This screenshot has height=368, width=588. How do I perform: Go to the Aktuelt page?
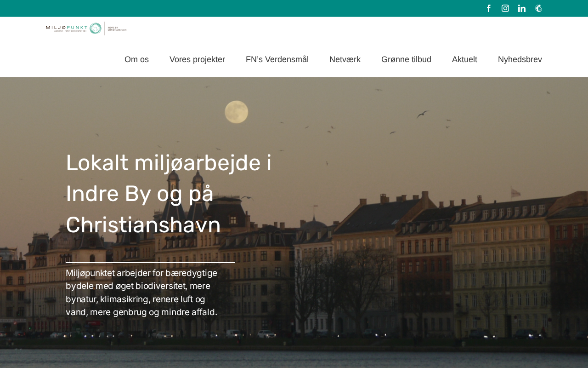point(464,59)
